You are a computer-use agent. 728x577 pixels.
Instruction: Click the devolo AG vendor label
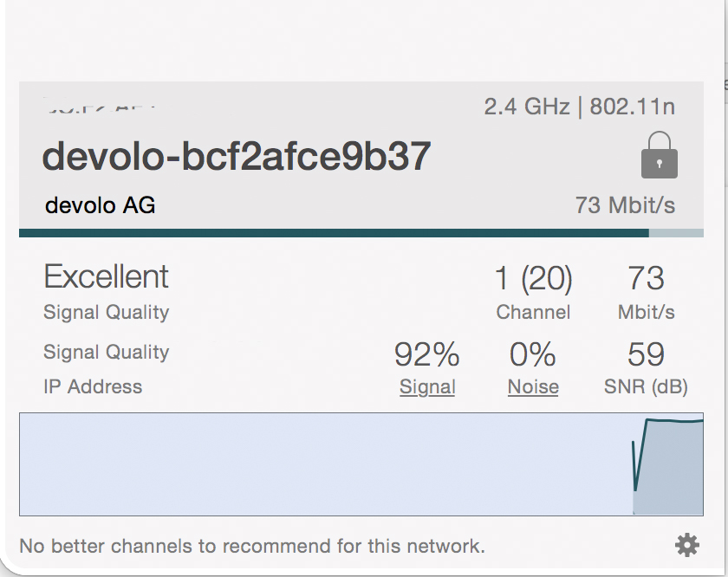coord(101,206)
